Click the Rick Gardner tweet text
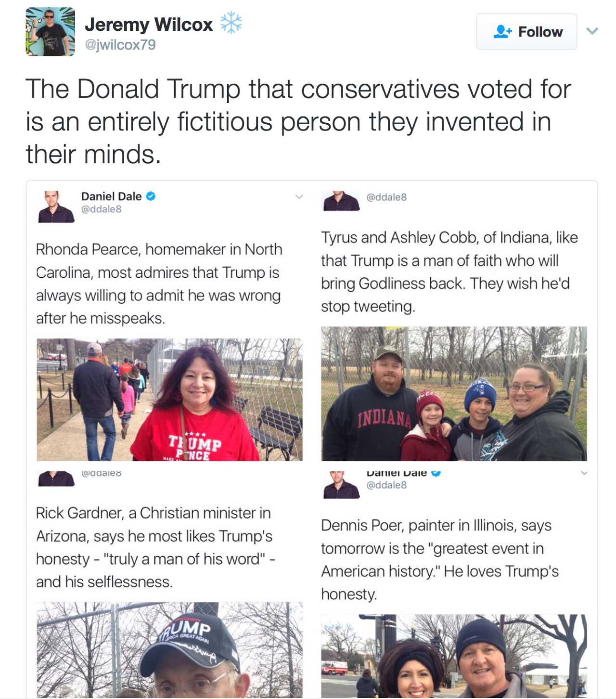Screen dimensions: 616x699 coord(155,547)
